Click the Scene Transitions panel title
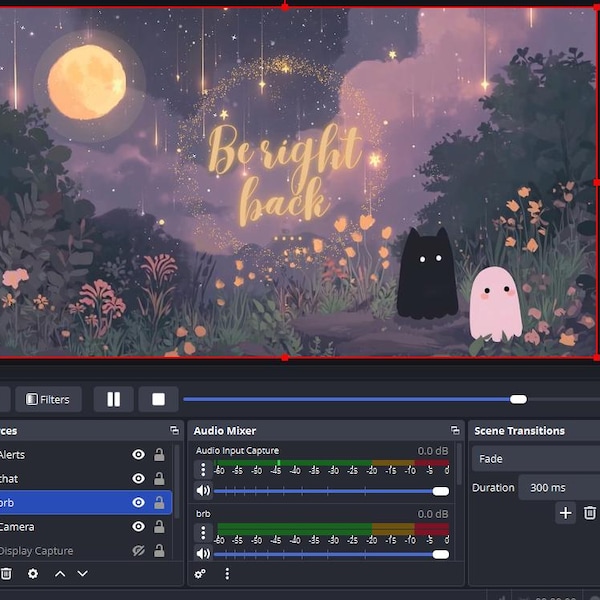The height and width of the screenshot is (600, 600). tap(519, 431)
